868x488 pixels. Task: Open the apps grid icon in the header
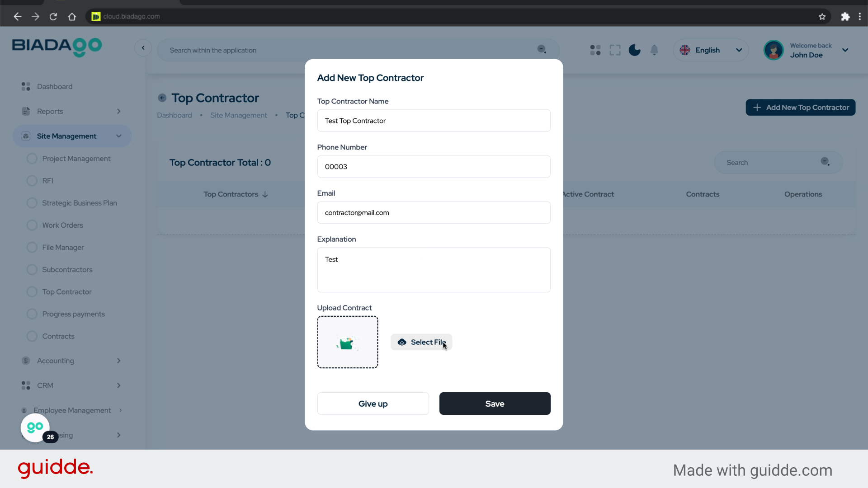(x=595, y=50)
